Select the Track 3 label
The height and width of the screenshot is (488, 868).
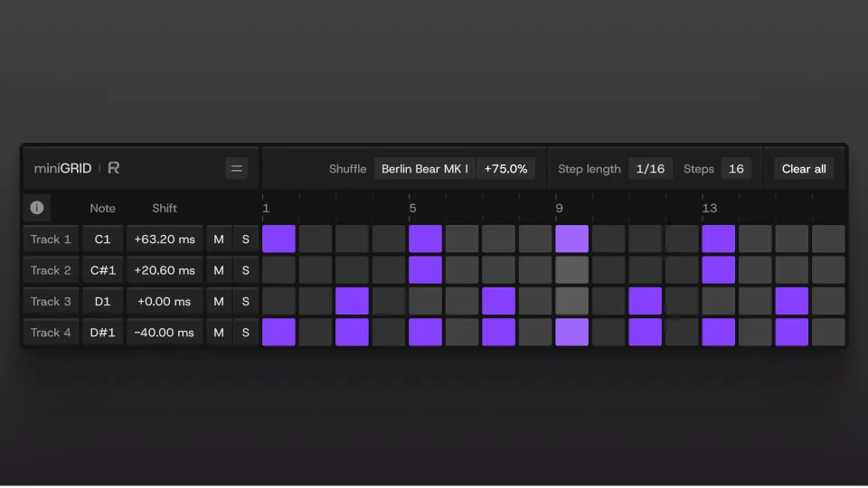[x=51, y=301]
